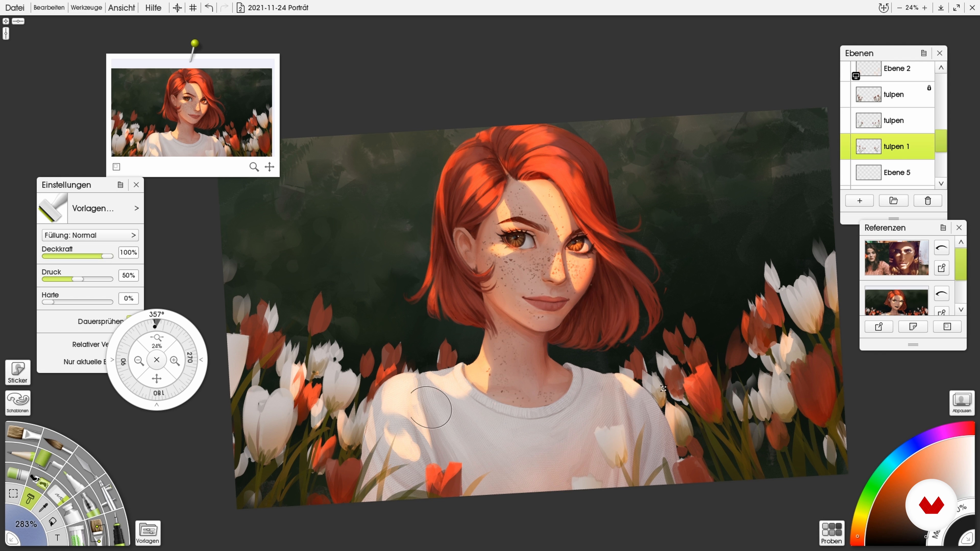This screenshot has height=551, width=980.
Task: Click the canvas rotate icon near zoom percentage
Action: (x=883, y=8)
